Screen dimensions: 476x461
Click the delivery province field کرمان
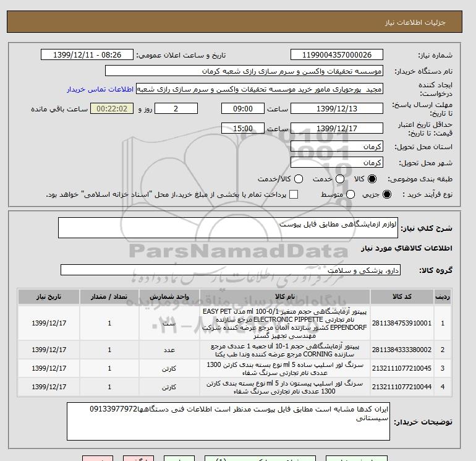[x=337, y=147]
